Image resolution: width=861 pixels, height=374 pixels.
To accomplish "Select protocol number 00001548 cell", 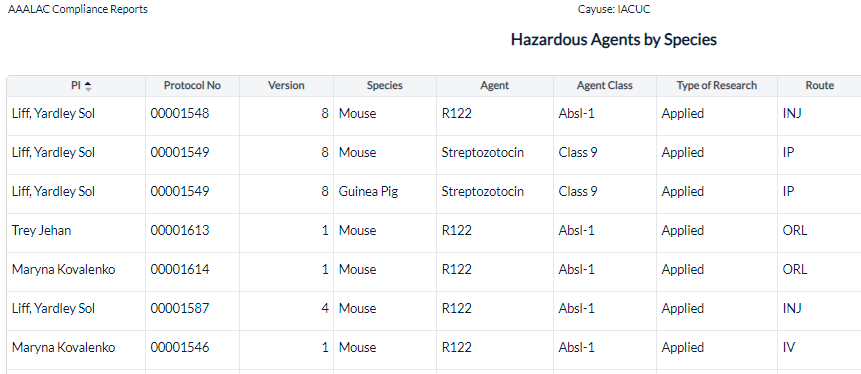I will [x=192, y=116].
